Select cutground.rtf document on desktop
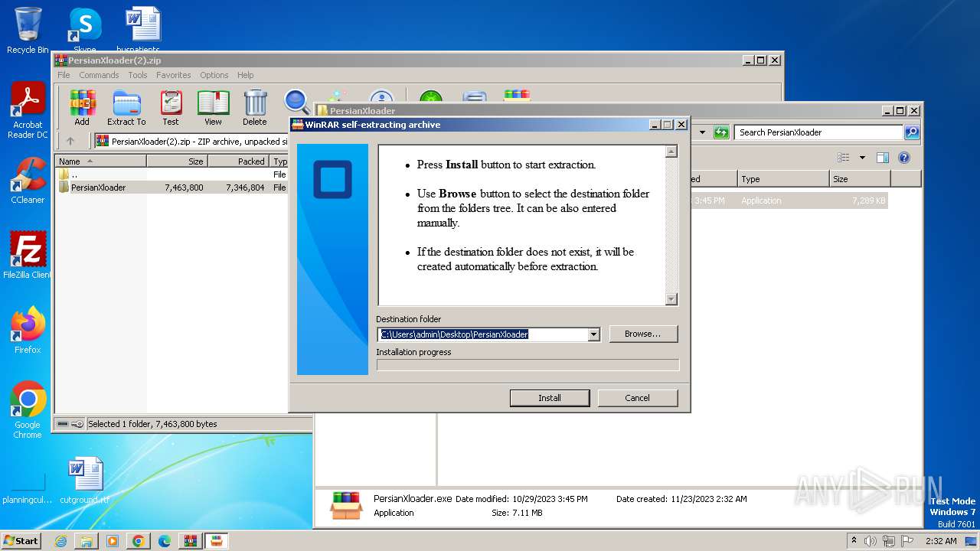This screenshot has width=980, height=551. (x=85, y=481)
